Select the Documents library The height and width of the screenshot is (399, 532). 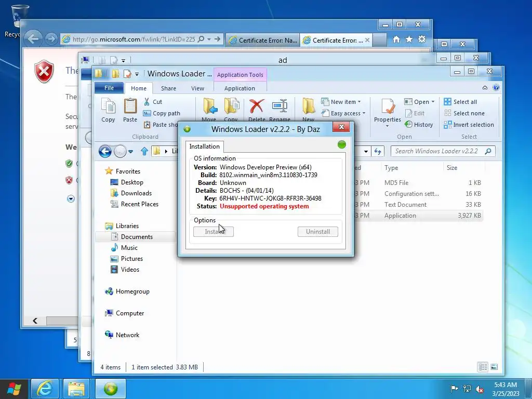pyautogui.click(x=137, y=237)
